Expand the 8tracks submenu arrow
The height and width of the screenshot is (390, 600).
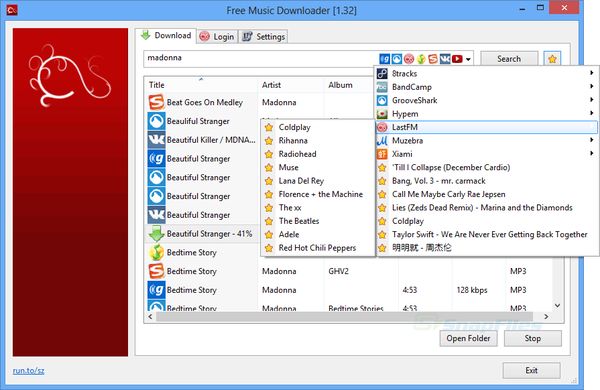coord(592,73)
